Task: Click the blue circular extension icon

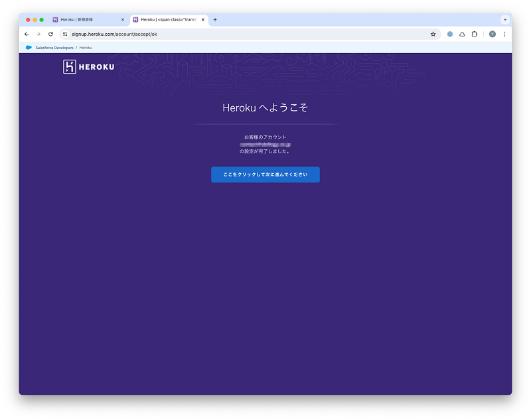Action: click(x=450, y=34)
